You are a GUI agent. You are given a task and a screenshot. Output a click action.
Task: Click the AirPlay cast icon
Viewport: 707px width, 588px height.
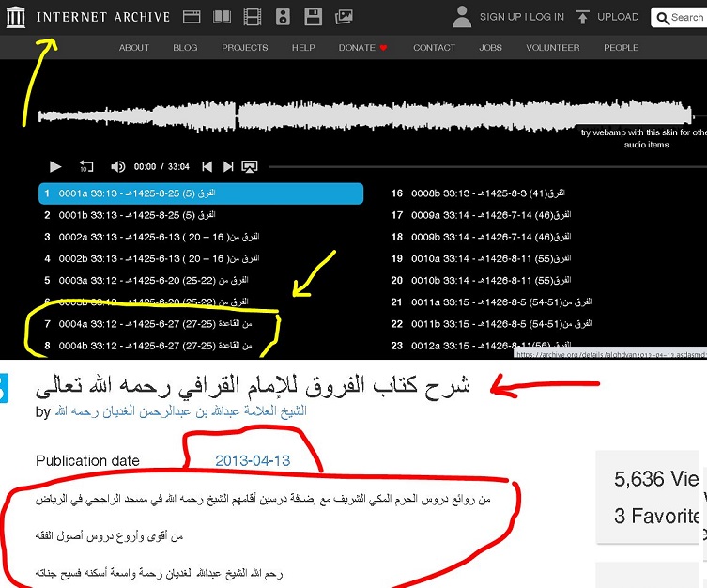tap(250, 166)
